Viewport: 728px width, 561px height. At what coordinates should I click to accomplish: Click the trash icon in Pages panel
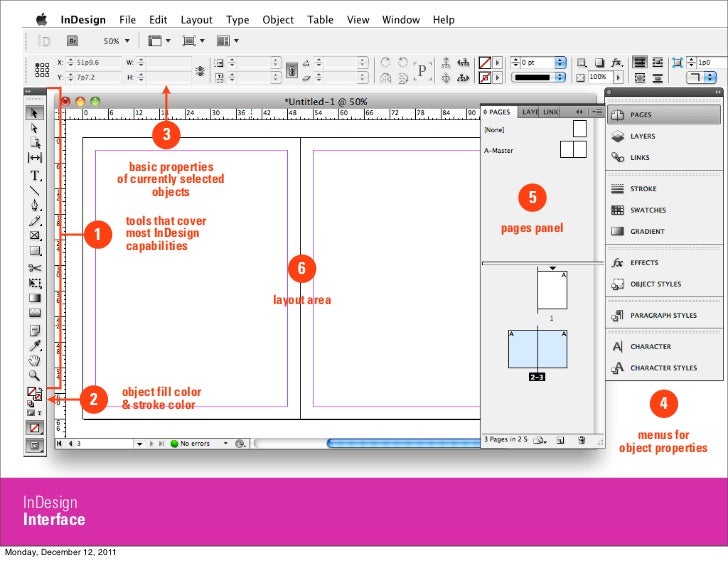click(x=581, y=440)
